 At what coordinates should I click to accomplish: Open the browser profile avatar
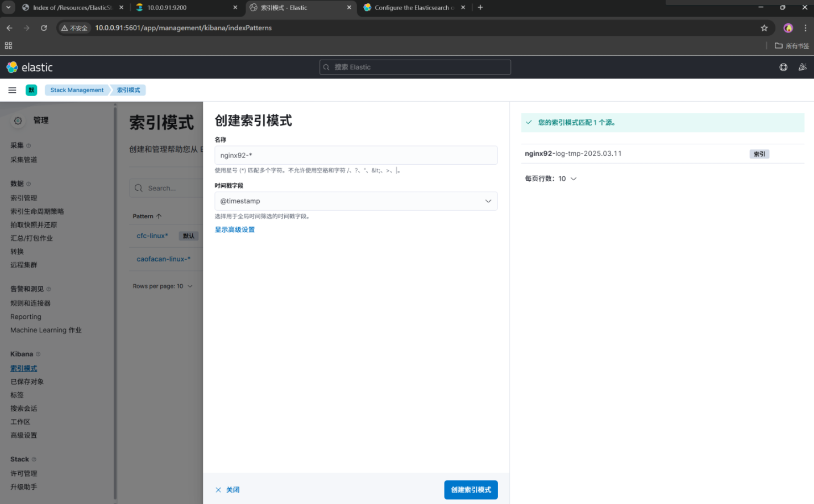pos(788,28)
